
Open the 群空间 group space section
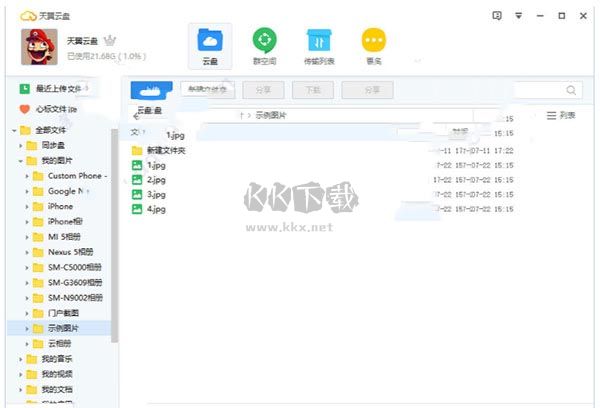click(265, 46)
